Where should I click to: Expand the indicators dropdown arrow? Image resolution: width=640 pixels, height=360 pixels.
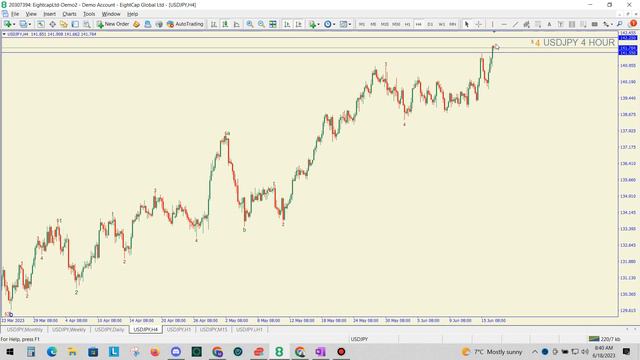[x=319, y=24]
